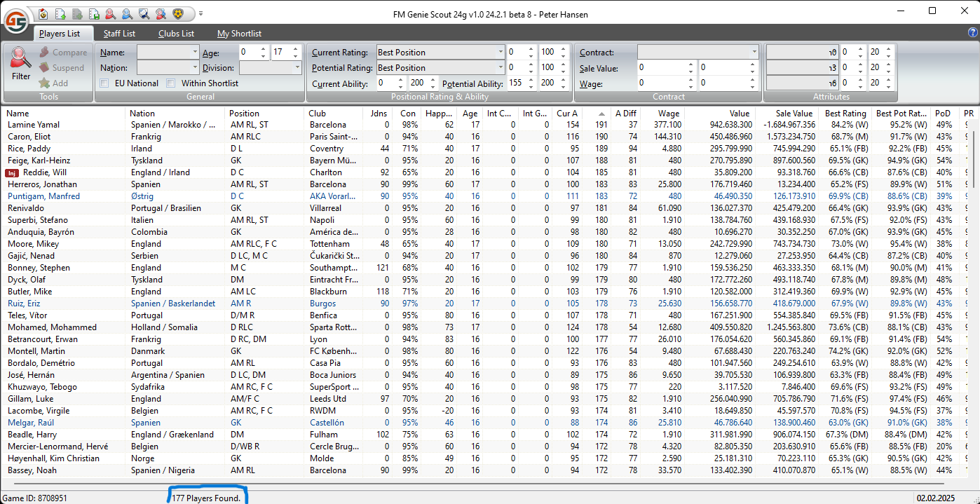This screenshot has height=504, width=980.
Task: Tick the Within Shortlist checkbox
Action: click(170, 83)
